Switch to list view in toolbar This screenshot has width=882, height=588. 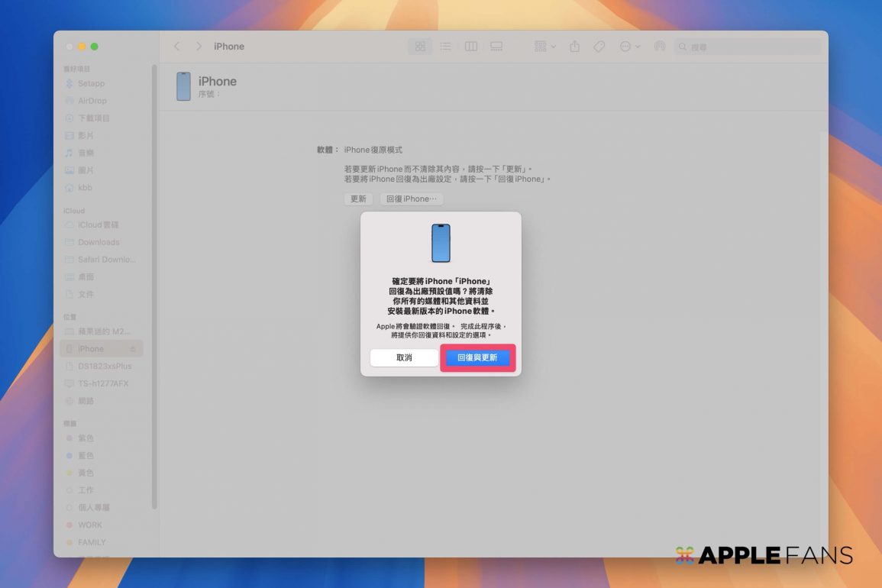coord(445,47)
